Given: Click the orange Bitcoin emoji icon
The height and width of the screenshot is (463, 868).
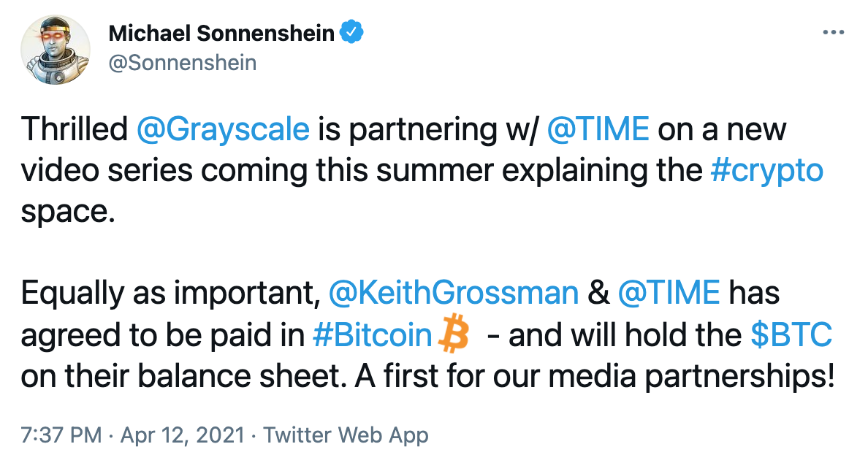Looking at the screenshot, I should [454, 335].
